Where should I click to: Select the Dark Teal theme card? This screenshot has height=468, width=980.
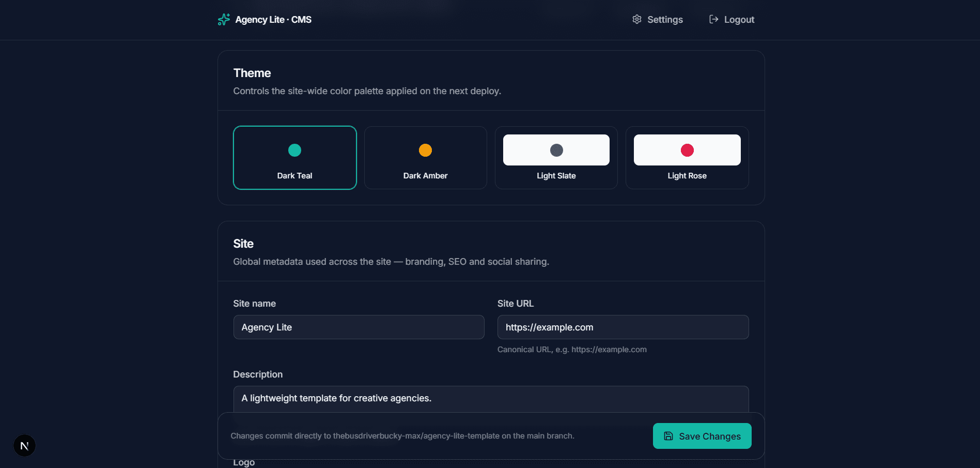(x=295, y=158)
